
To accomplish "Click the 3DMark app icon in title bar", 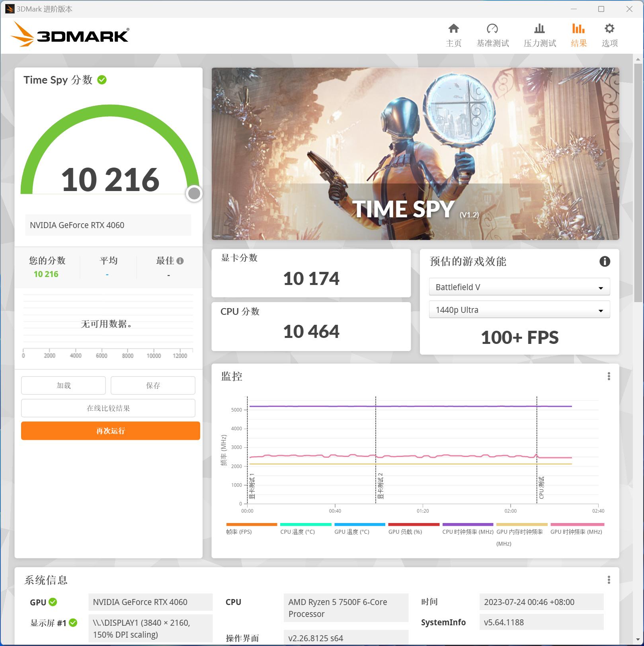I will (x=10, y=9).
